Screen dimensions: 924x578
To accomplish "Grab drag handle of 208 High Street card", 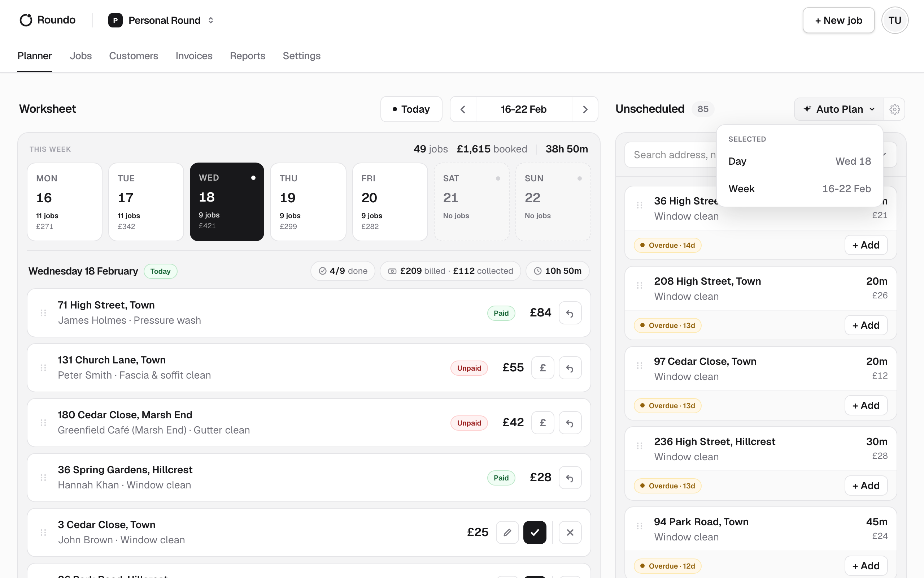I will (x=640, y=285).
